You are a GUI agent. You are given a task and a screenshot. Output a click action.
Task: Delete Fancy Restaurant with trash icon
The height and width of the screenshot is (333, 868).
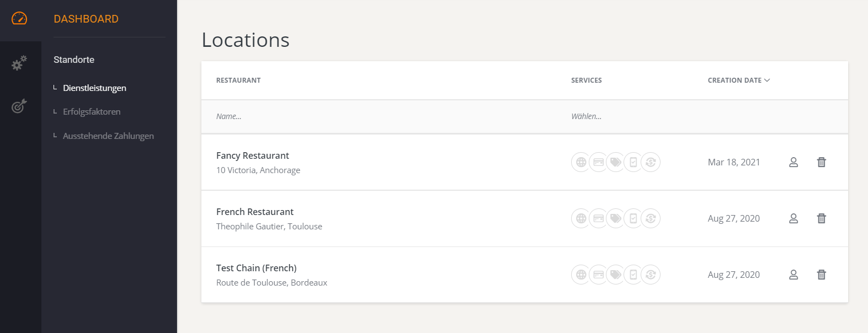click(x=821, y=162)
